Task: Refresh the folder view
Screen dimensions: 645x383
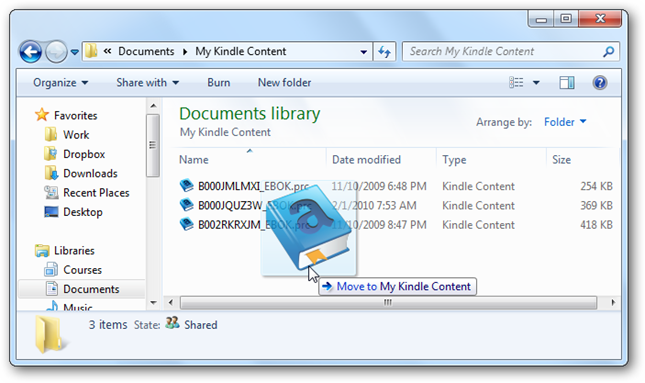Action: [384, 52]
